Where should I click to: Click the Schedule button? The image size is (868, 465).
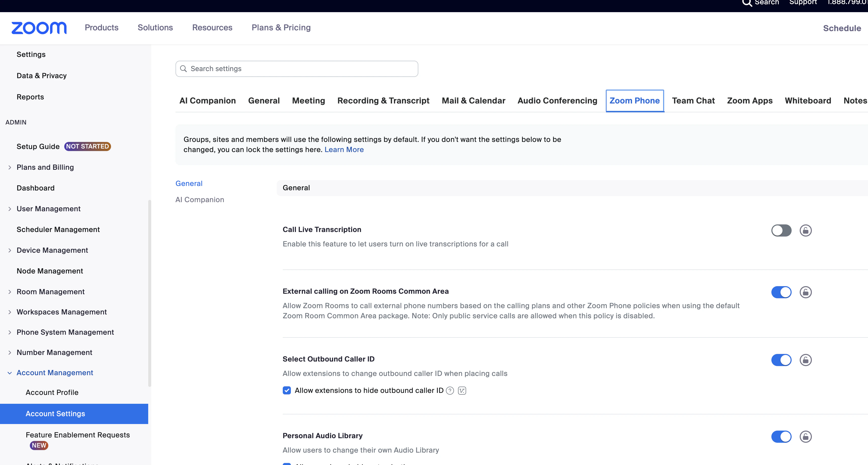tap(842, 28)
